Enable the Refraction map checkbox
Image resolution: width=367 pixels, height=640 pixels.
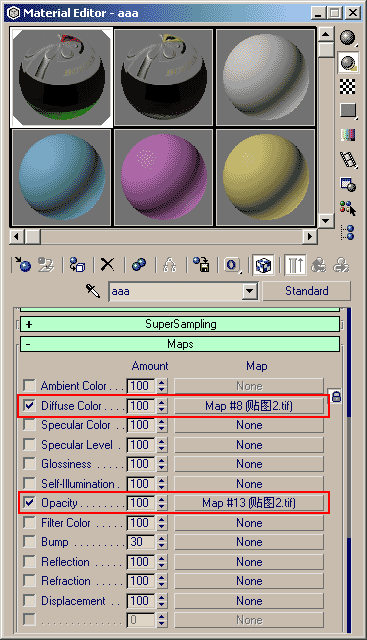29,580
